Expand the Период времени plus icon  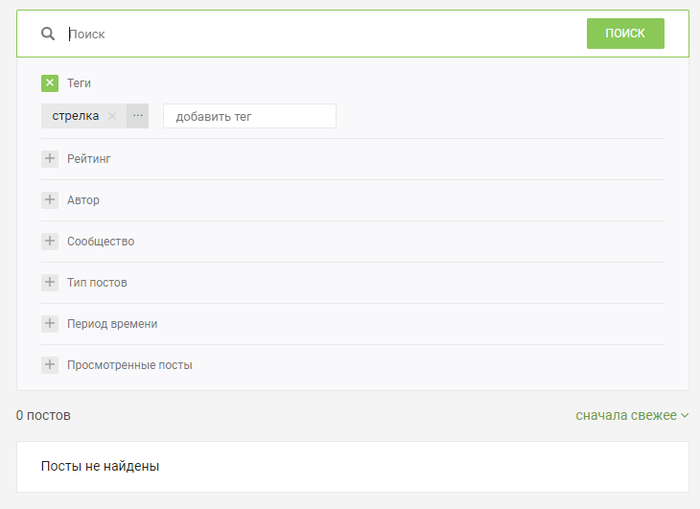point(50,323)
